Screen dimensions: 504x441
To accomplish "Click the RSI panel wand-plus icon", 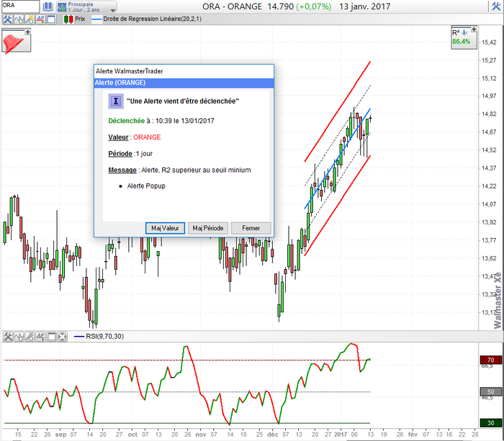I will (30, 337).
